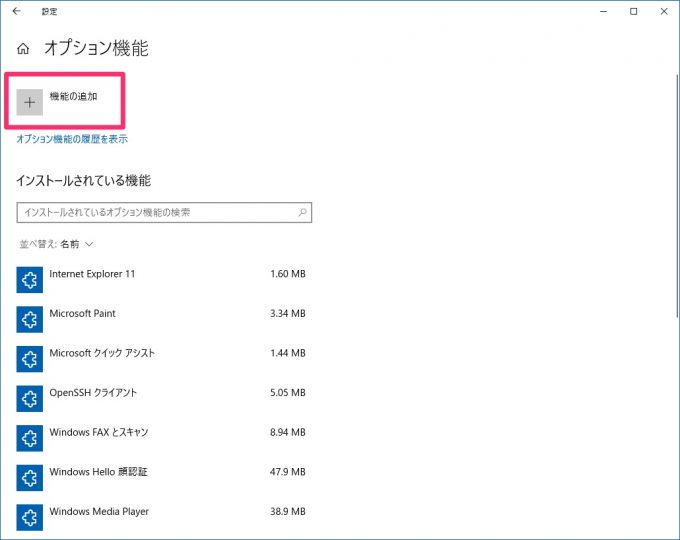Select the OpenSSH クライアント icon
This screenshot has height=540, width=680.
pos(29,398)
